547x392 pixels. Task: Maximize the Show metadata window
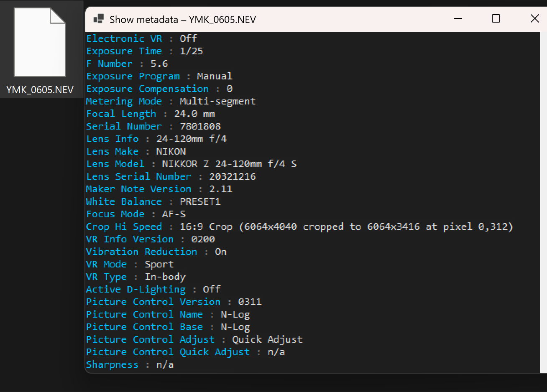[496, 19]
